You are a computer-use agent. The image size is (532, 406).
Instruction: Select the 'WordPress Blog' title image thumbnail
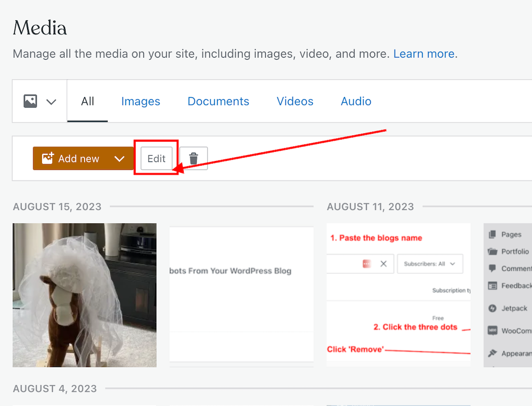[x=241, y=295]
